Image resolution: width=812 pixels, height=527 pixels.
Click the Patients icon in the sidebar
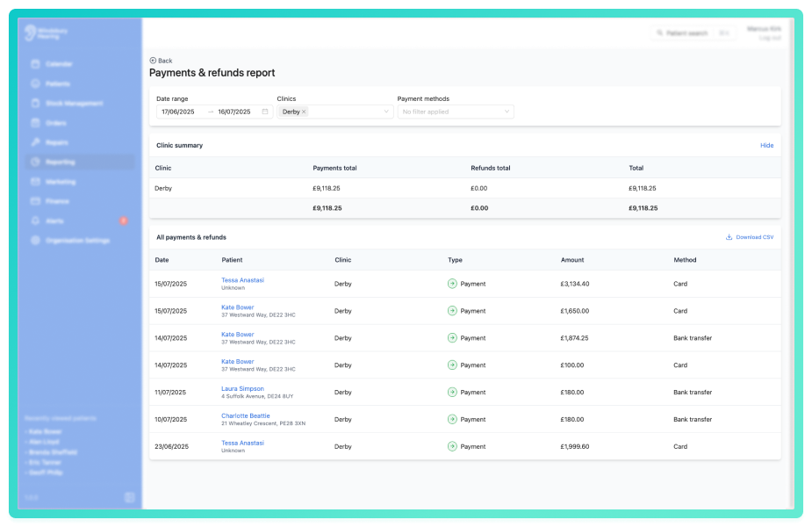coord(35,83)
